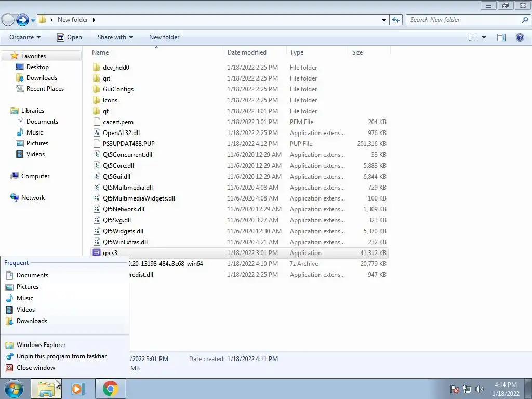Select the Qt5Core.dll file icon
532x399 pixels.
pos(97,165)
